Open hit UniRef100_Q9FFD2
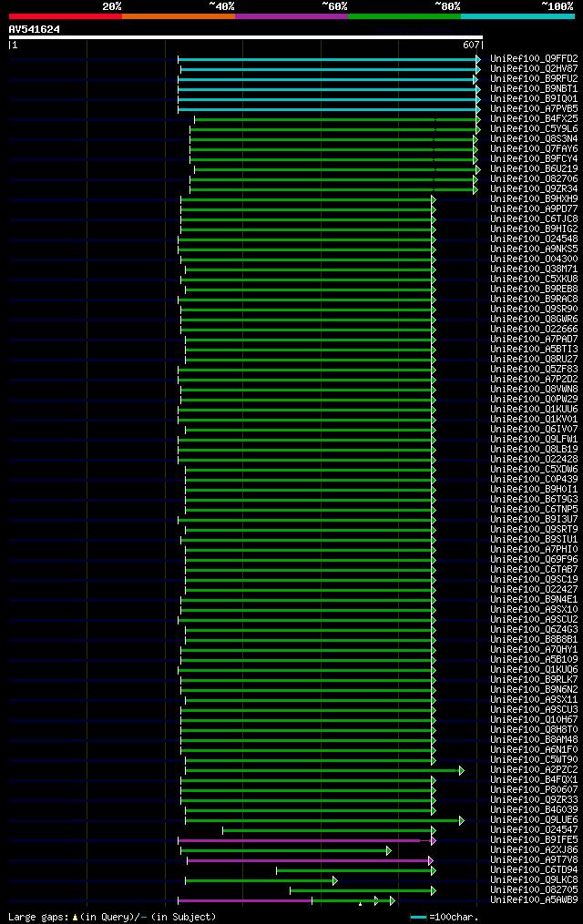The height and width of the screenshot is (924, 583). [534, 58]
